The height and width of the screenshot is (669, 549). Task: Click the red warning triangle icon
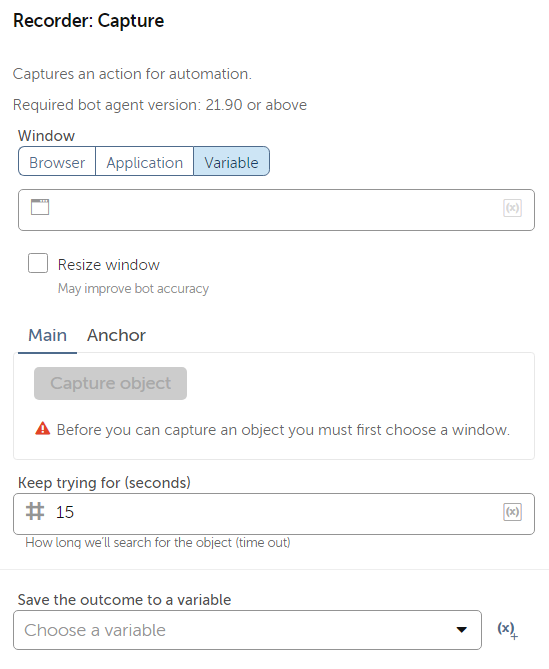[x=43, y=428]
